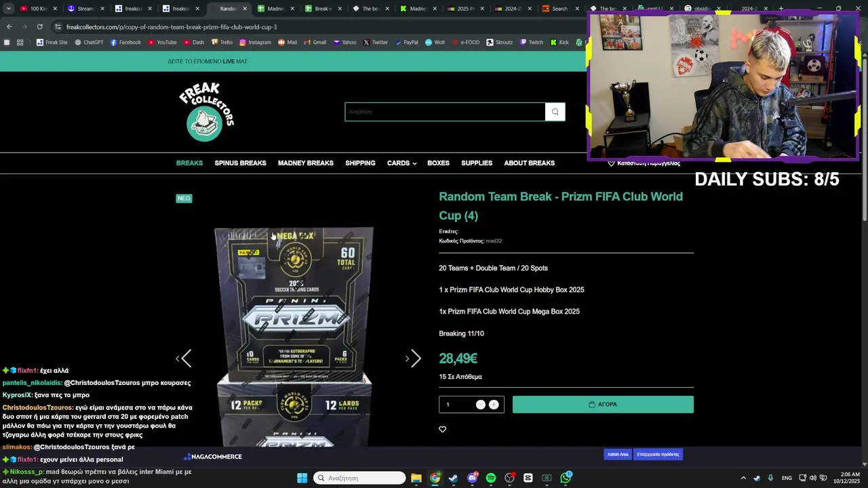Open the Instagram bookmark
Viewport: 868px width, 488px height.
(255, 42)
